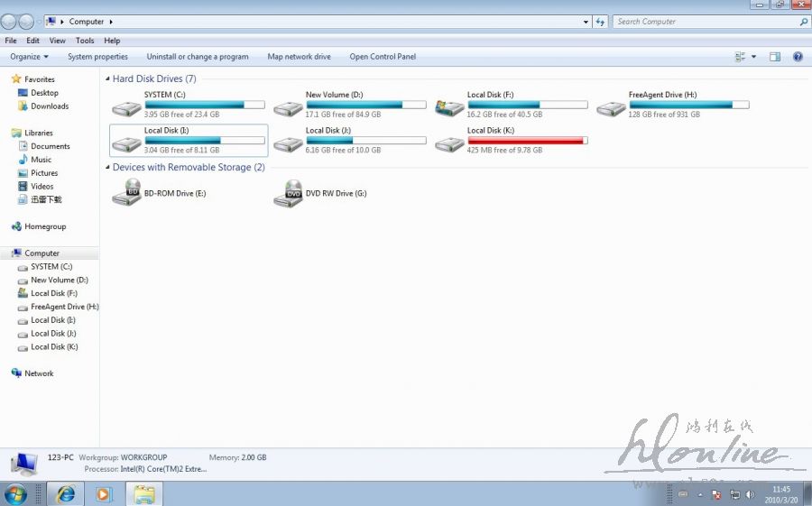Expand the breadcrumb arrow after Computer
Image resolution: width=812 pixels, height=506 pixels.
click(x=110, y=22)
